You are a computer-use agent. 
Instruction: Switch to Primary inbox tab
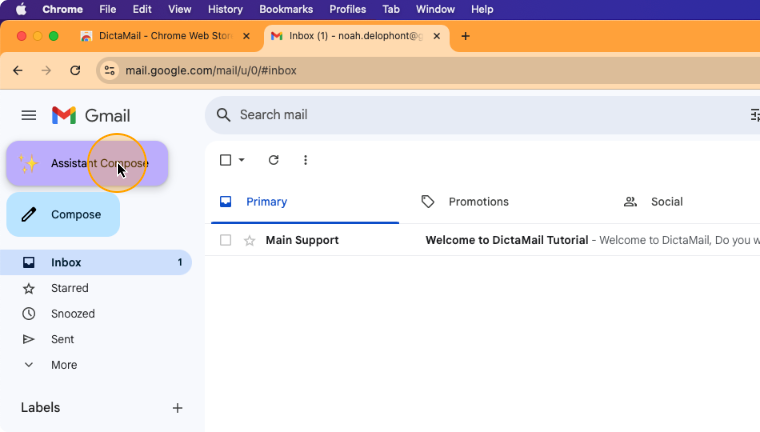(305, 202)
